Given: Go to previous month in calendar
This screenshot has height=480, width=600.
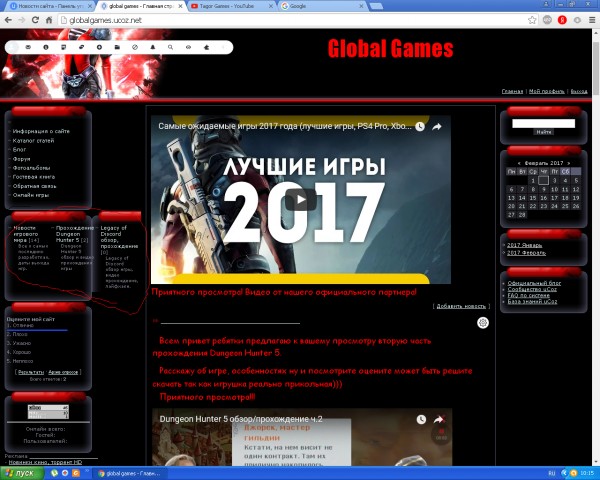Looking at the screenshot, I should coord(519,163).
